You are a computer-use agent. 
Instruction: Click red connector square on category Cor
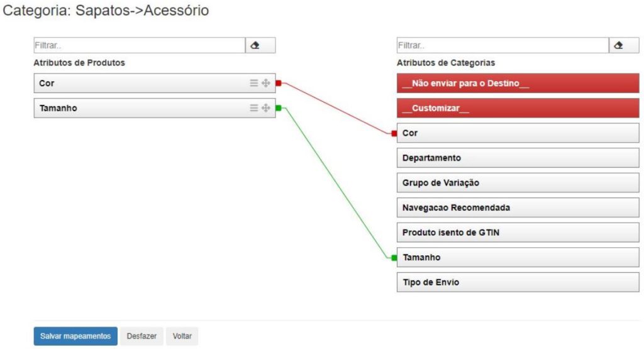[394, 133]
